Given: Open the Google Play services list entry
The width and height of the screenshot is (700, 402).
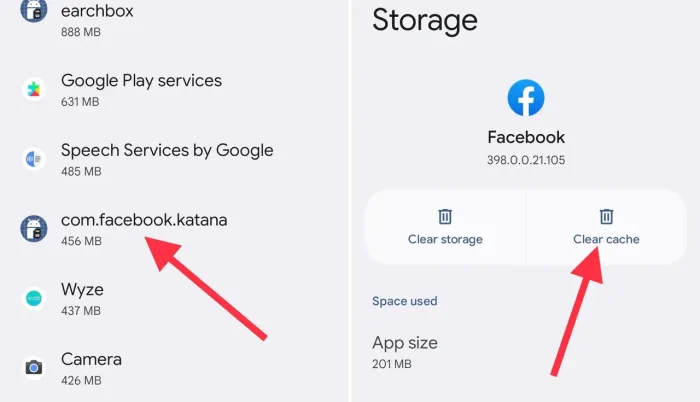Looking at the screenshot, I should (x=174, y=89).
